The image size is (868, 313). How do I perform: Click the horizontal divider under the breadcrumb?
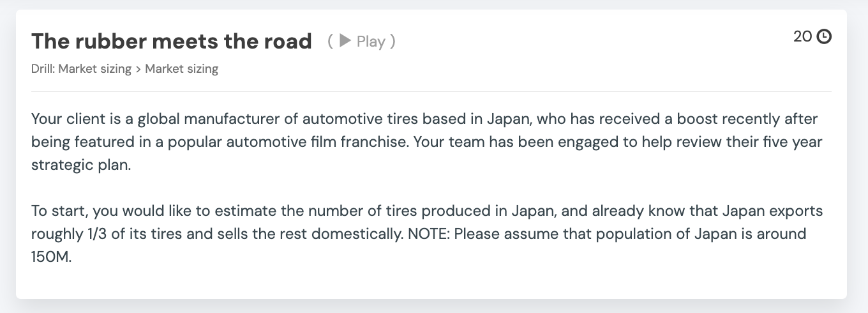click(x=431, y=91)
